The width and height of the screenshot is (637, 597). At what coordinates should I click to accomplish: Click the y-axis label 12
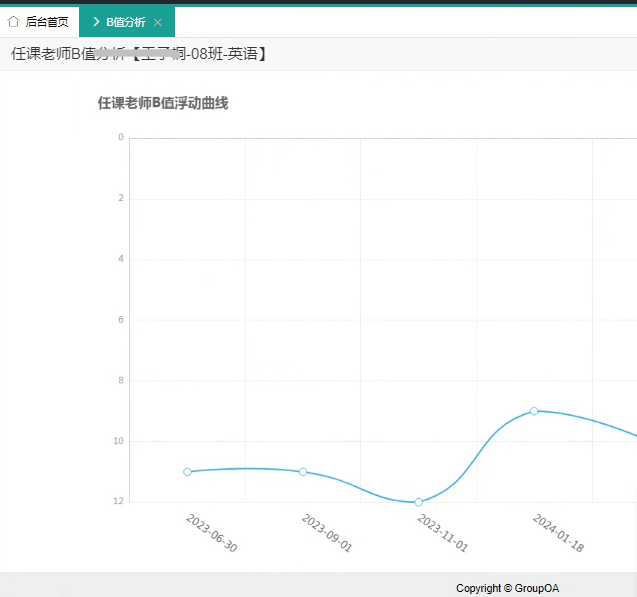118,501
